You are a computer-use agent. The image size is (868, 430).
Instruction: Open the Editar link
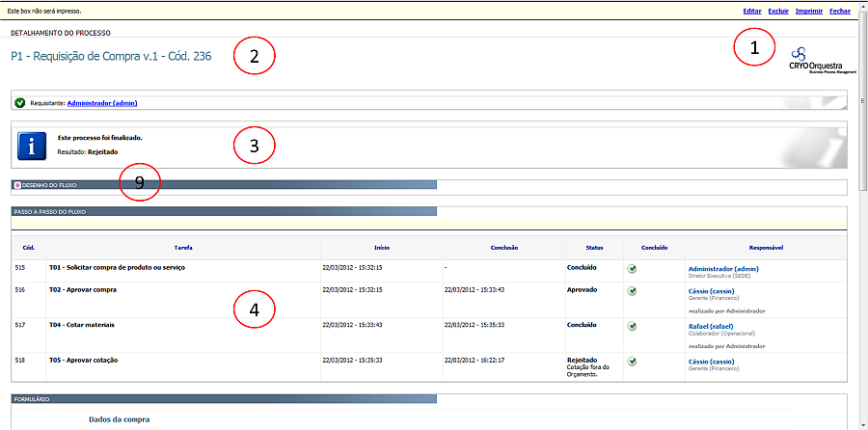coord(751,11)
